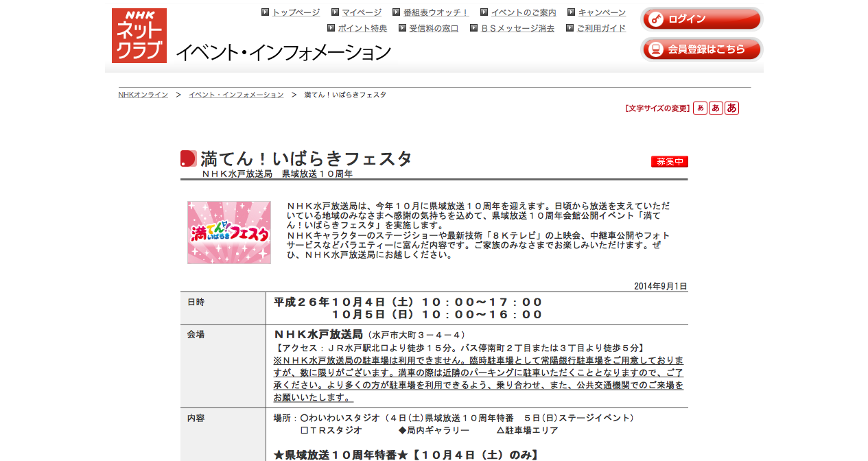Click the 満てん!いばらきフェスタ page heading
The image size is (868, 461).
(306, 159)
